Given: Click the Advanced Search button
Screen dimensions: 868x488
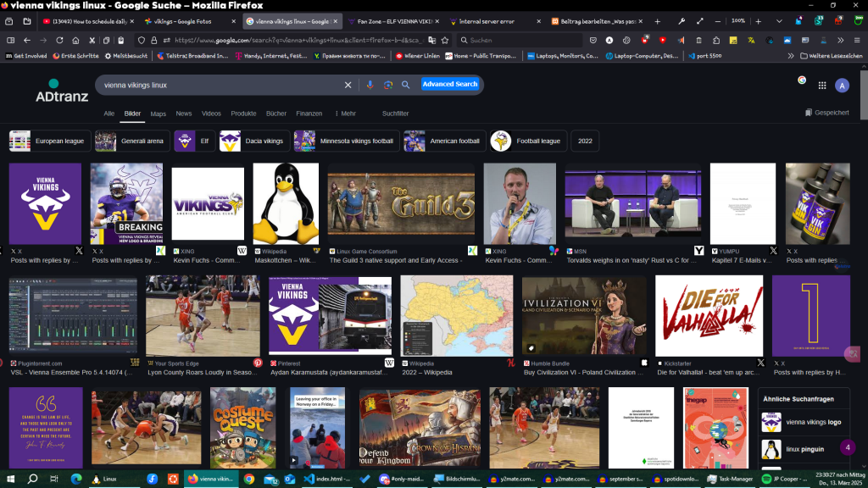Looking at the screenshot, I should click(449, 84).
